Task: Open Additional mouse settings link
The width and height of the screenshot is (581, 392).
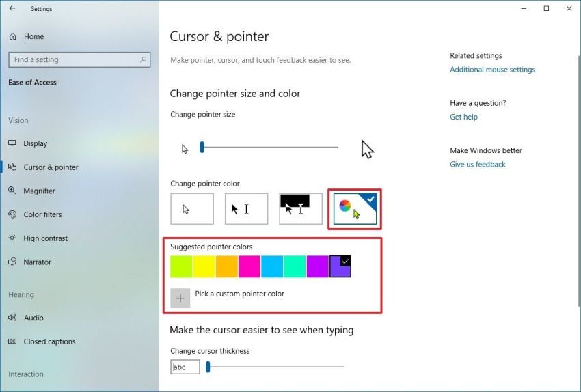Action: coord(492,70)
